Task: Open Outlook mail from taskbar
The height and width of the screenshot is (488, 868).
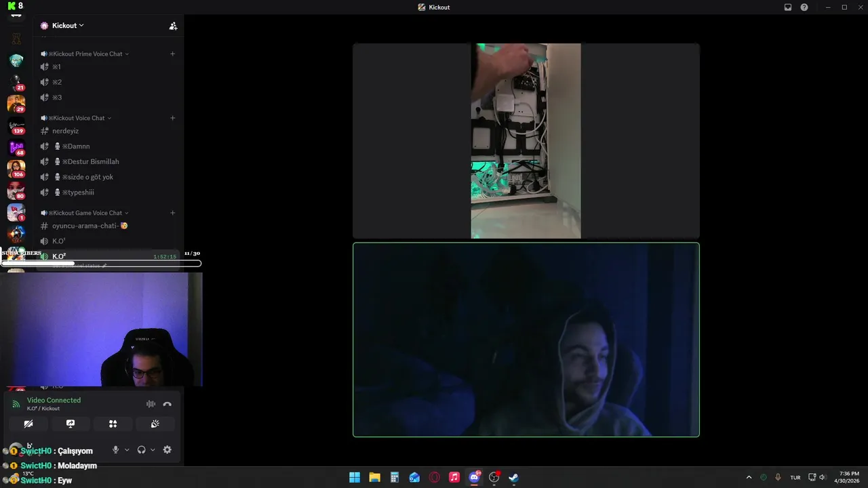Action: click(414, 477)
